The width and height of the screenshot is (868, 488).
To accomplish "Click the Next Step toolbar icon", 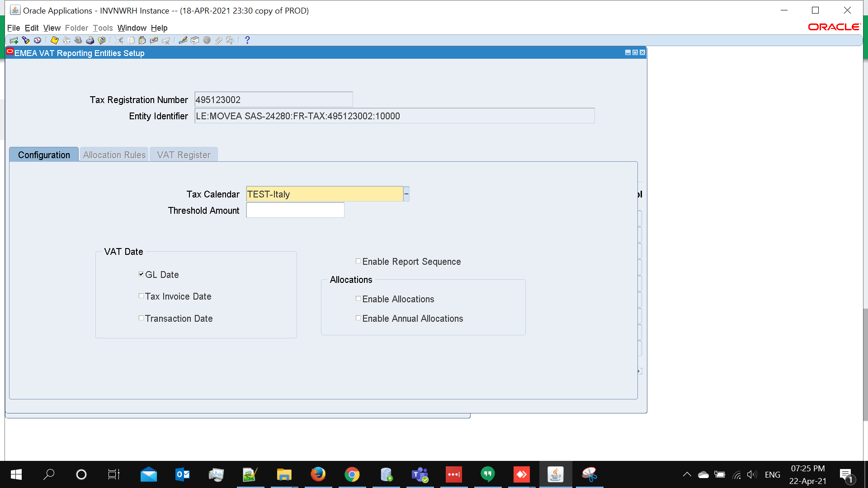I will coord(66,40).
